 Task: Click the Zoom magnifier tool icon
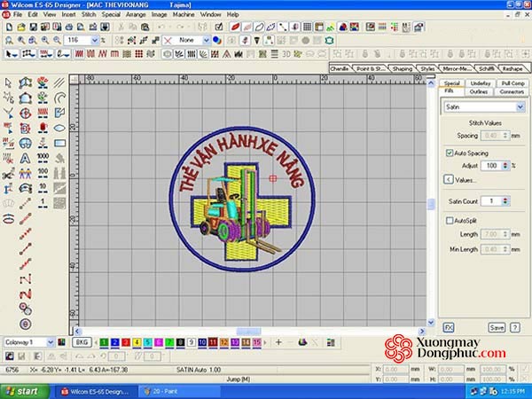tap(8, 40)
